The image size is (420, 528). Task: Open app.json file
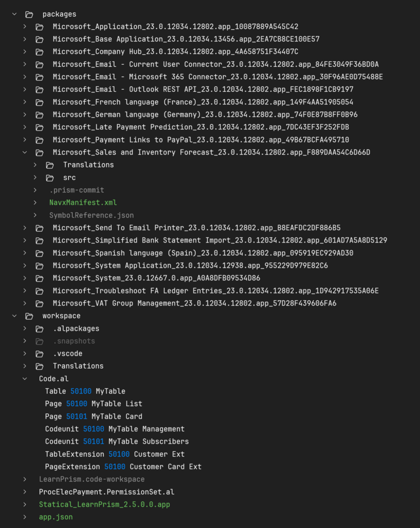click(x=56, y=517)
